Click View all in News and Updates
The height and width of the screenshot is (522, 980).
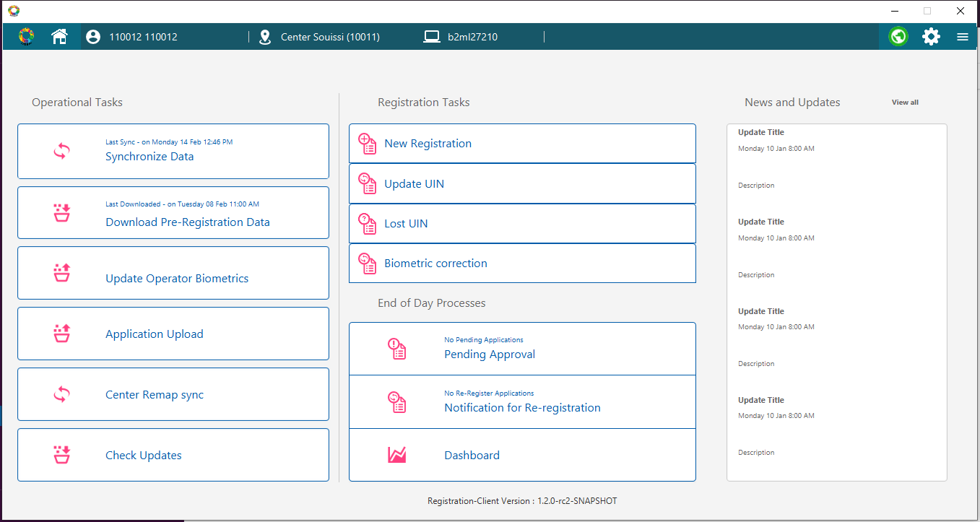coord(905,103)
